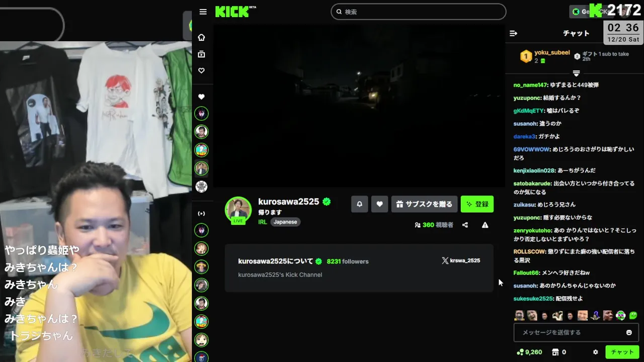The width and height of the screenshot is (644, 362).
Task: Toggle the notification bell for kurosawa2525
Action: [359, 204]
